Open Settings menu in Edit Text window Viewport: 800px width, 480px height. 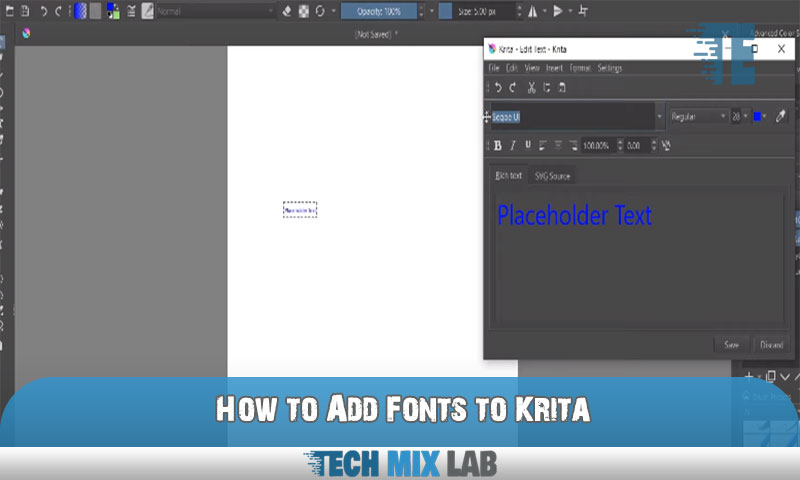pos(610,68)
